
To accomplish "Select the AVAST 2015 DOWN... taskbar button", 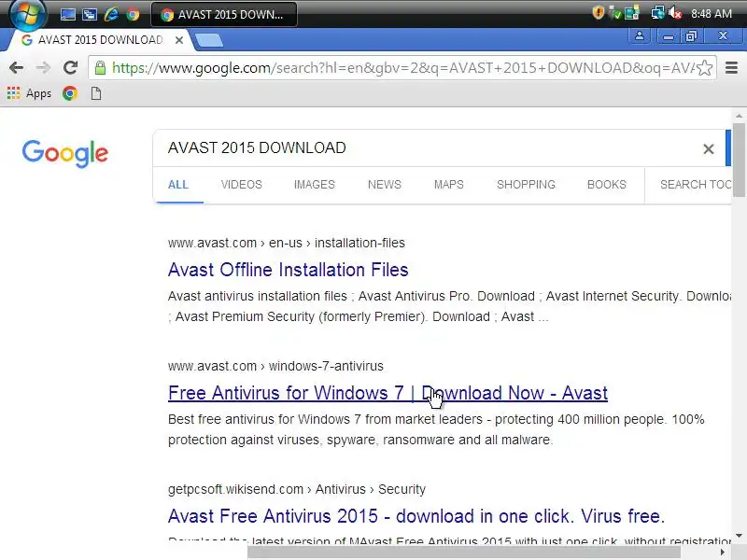I will coord(224,14).
